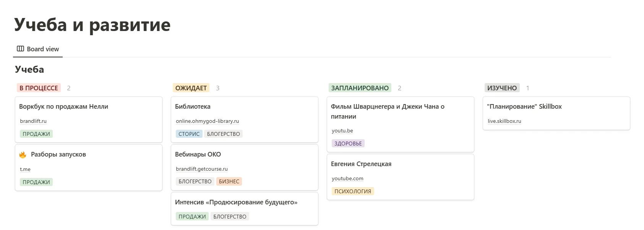Open the Интенсив «Продюсирование будущего» card
The width and height of the screenshot is (644, 230).
[236, 202]
